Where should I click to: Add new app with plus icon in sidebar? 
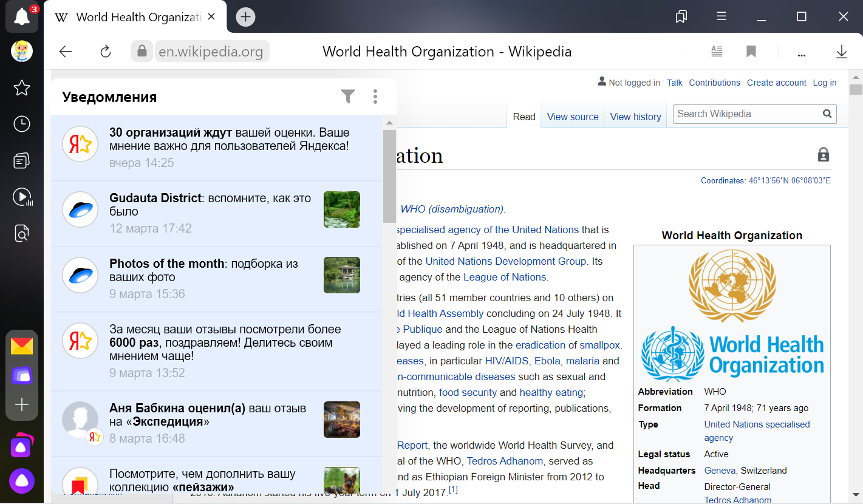coord(22,405)
